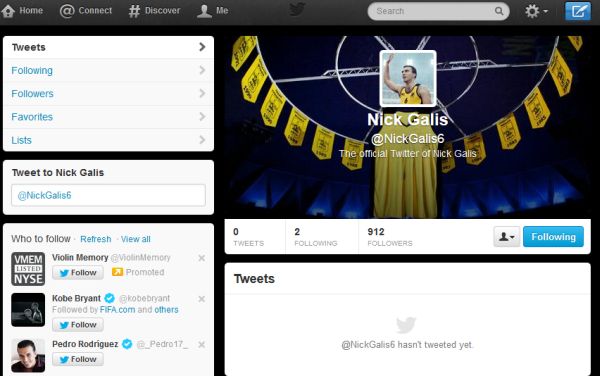Click the Twitter bird logo in the top bar
The width and height of the screenshot is (600, 376).
[x=297, y=10]
